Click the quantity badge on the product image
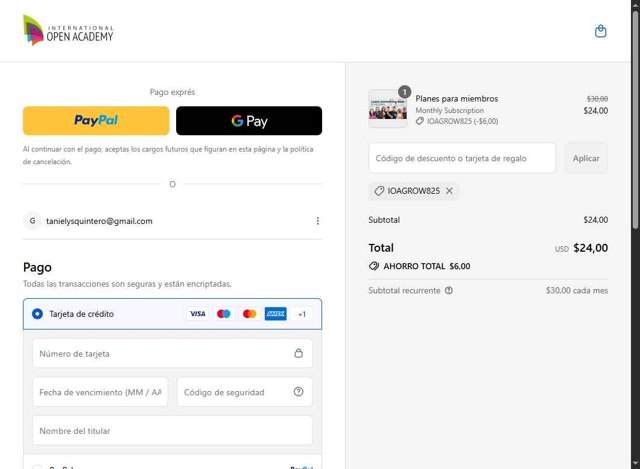The image size is (640, 469). [404, 92]
